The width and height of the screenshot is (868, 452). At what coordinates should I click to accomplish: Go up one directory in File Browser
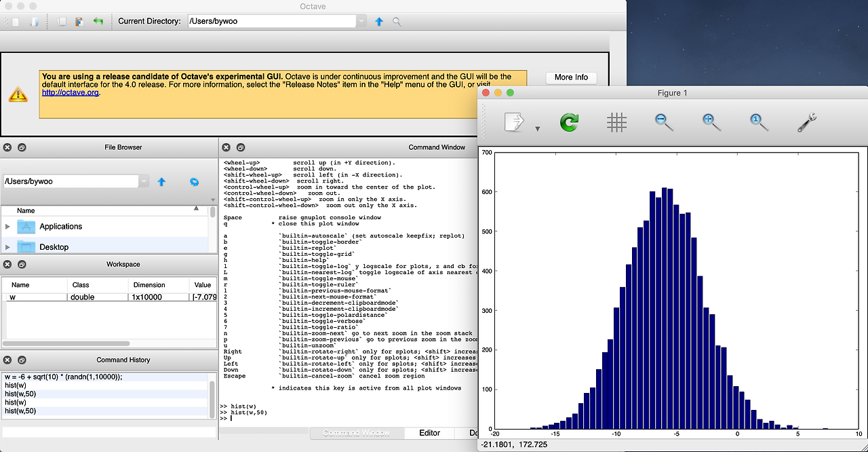(161, 182)
